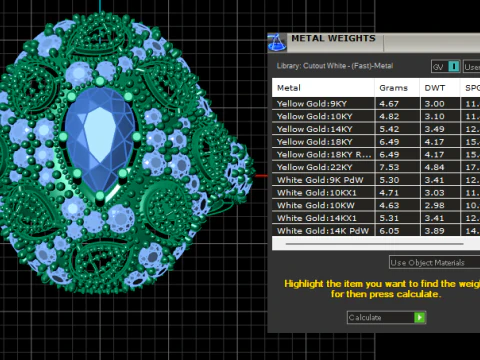Select the Yellow Gold:22KY row
The height and width of the screenshot is (360, 480).
pos(376,167)
